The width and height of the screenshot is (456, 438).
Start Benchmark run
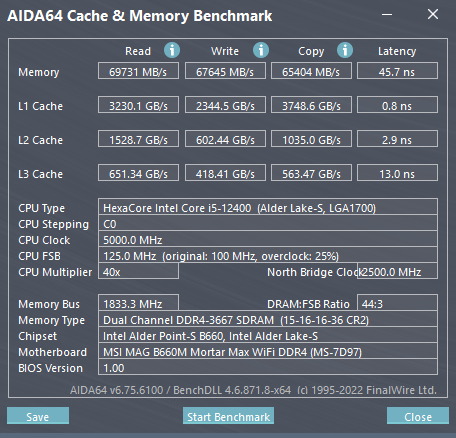coord(228,416)
